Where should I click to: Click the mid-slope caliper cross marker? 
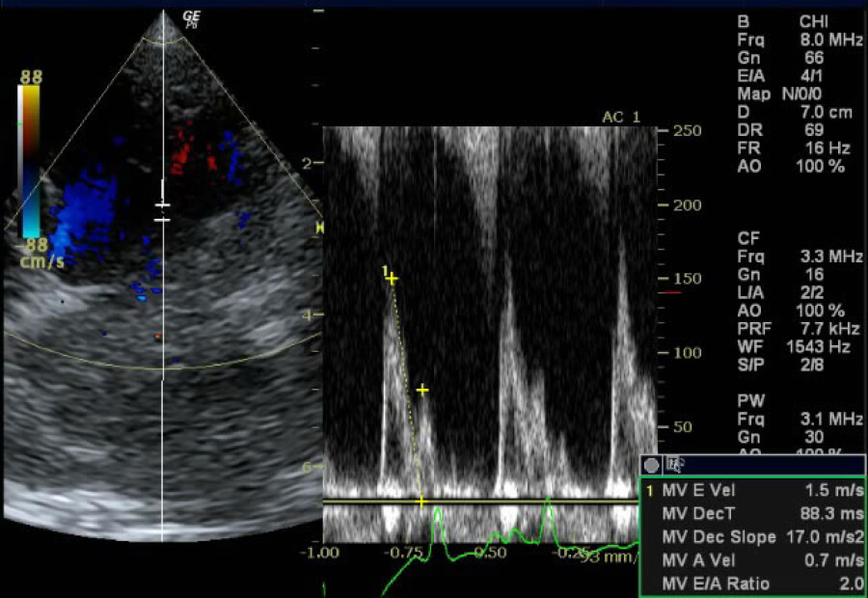422,390
